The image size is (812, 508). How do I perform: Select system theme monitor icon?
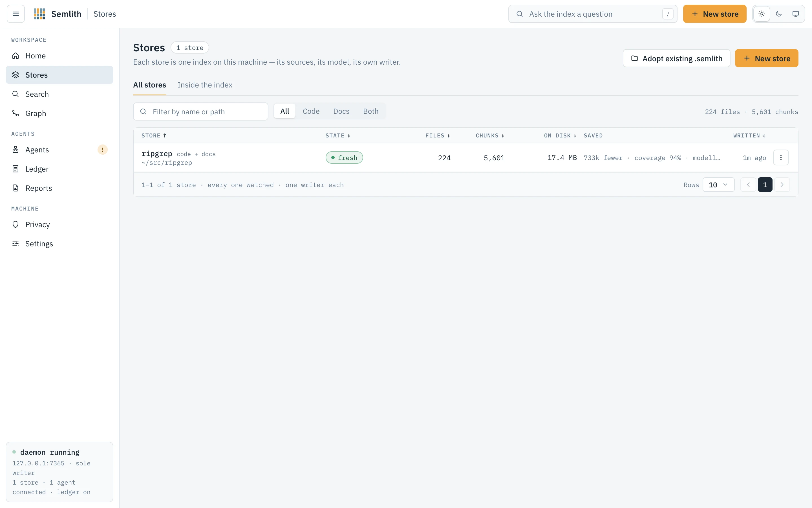point(796,14)
